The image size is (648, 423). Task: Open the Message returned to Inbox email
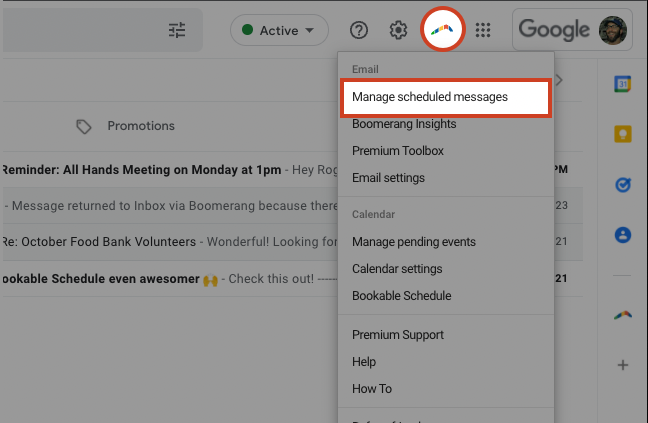(x=170, y=206)
